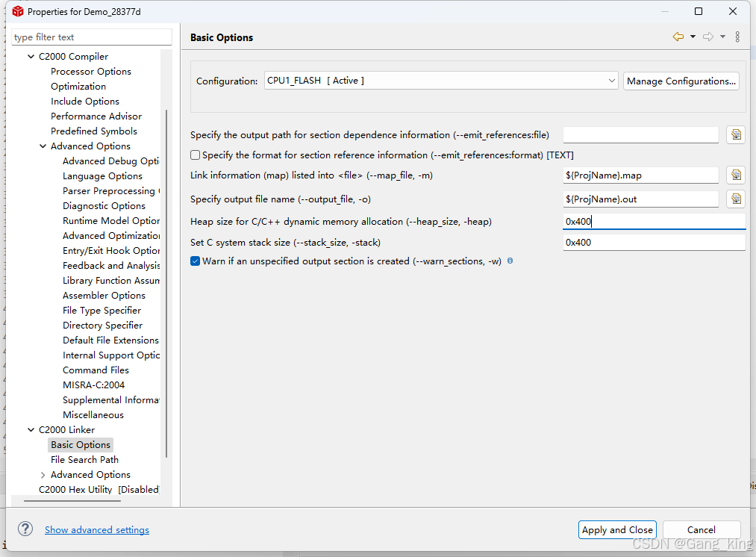
Task: Select File Search Path item
Action: coord(84,460)
